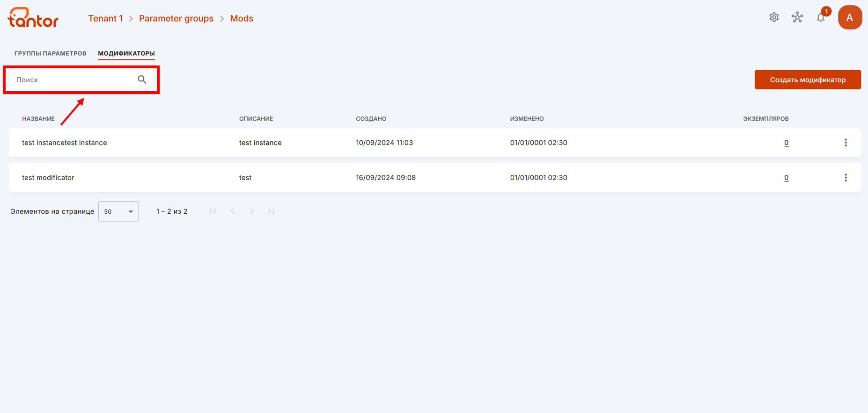Go to the previous page
The width and height of the screenshot is (868, 413).
232,211
